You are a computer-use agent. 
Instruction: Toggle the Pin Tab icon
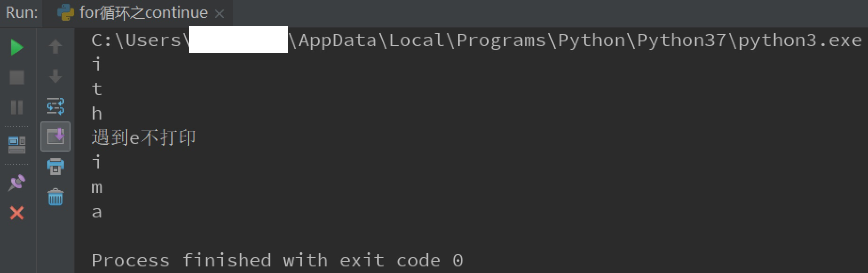pyautogui.click(x=17, y=183)
